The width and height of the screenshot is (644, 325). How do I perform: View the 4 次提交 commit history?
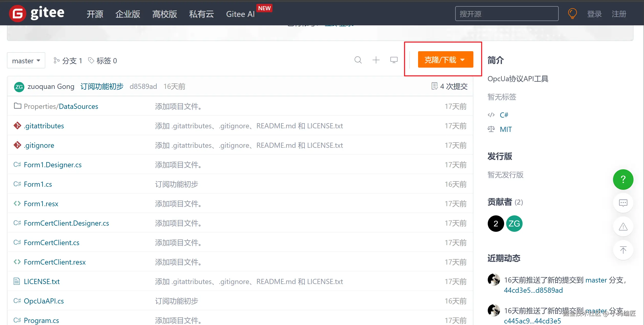(450, 87)
